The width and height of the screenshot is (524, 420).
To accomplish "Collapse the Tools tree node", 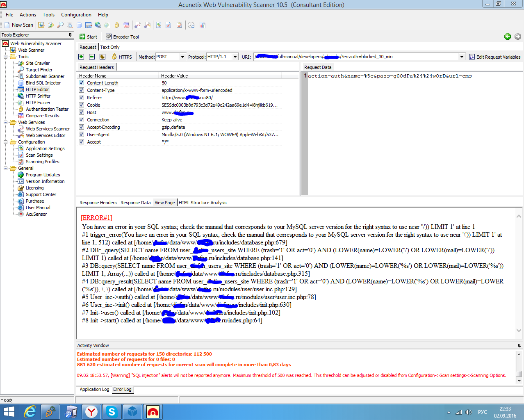I will (x=6, y=57).
